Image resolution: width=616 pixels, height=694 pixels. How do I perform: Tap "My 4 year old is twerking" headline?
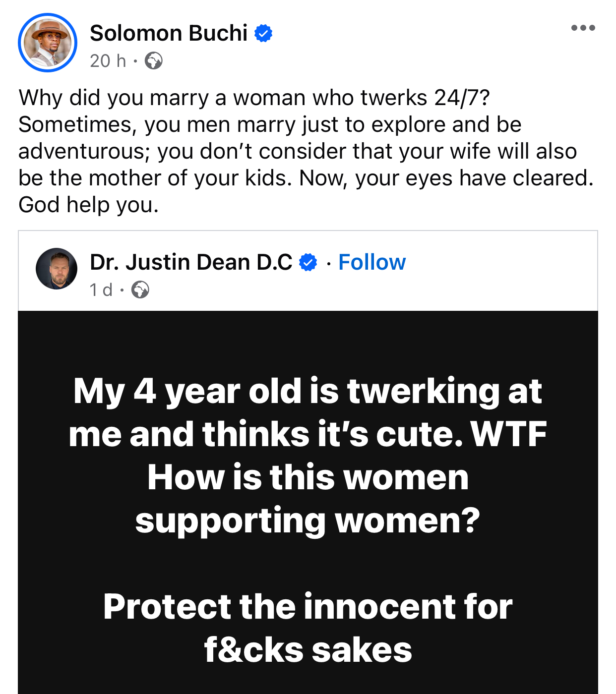pyautogui.click(x=308, y=392)
